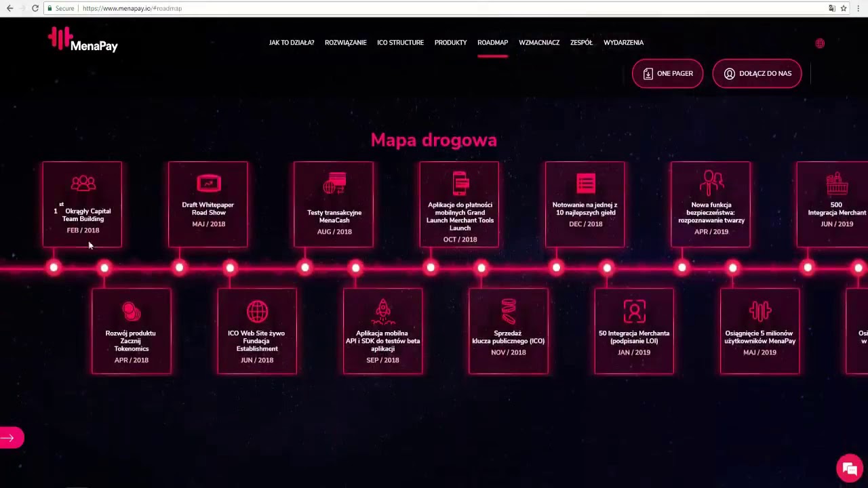Click the MAJ / 2018 date text

click(208, 224)
